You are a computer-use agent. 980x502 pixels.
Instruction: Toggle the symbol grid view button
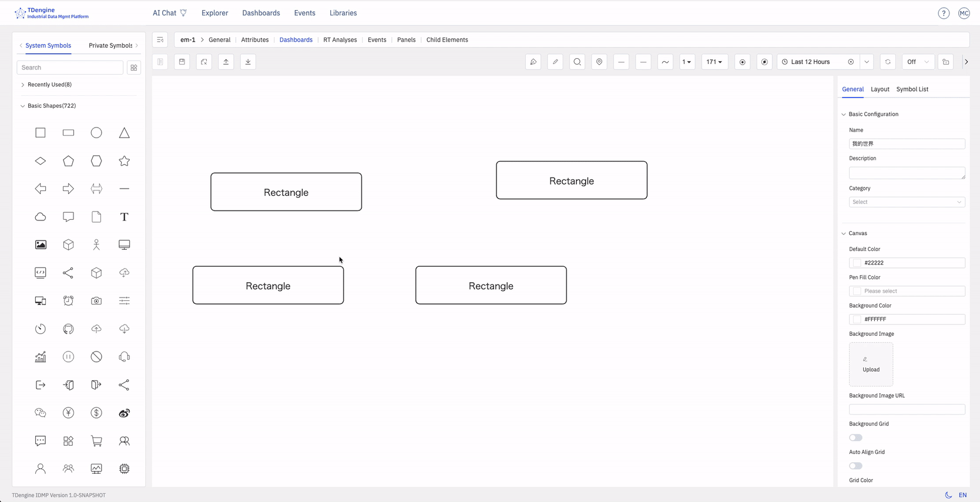pos(134,68)
